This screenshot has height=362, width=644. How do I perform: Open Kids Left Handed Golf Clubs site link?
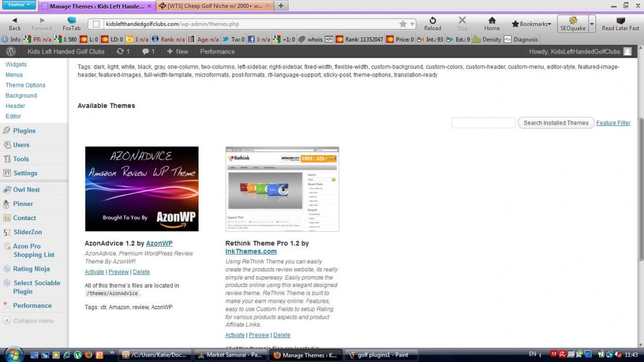(66, 52)
